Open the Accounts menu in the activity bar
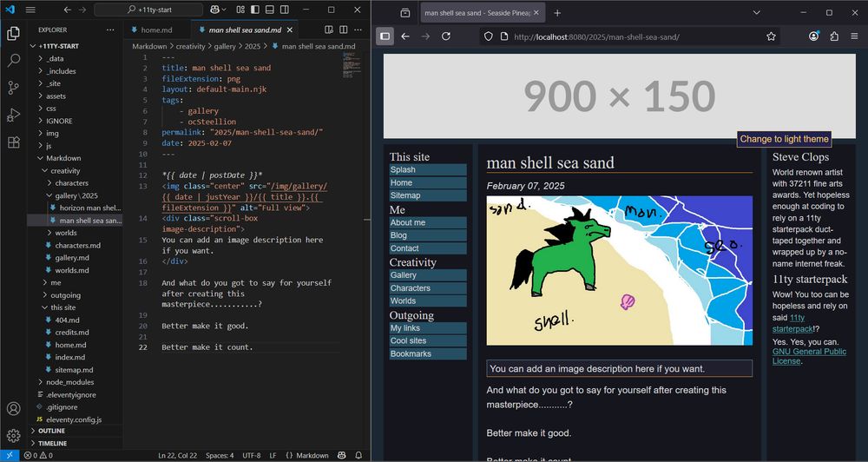Screen dimensions: 868x462 [13, 409]
